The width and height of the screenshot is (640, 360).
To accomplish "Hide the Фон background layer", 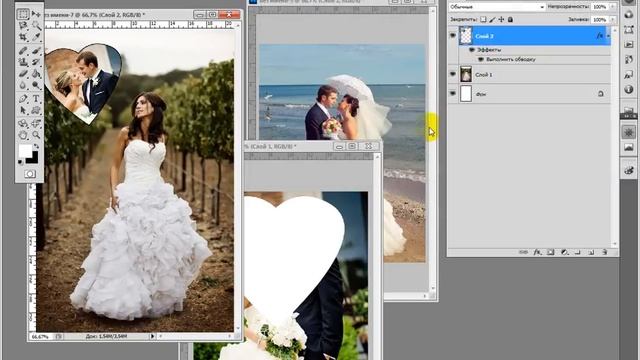I will (x=453, y=93).
